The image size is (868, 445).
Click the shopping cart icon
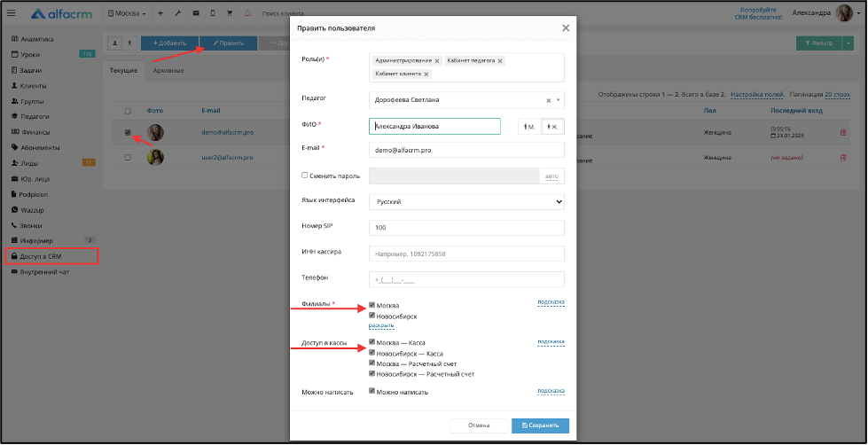229,13
